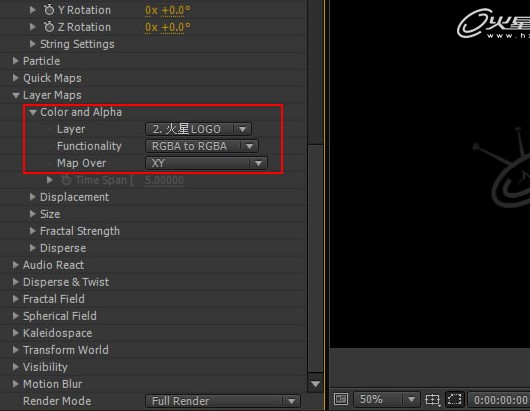Click the effects panel vertical scrollbar thumb
This screenshot has height=411, width=530.
315,259
